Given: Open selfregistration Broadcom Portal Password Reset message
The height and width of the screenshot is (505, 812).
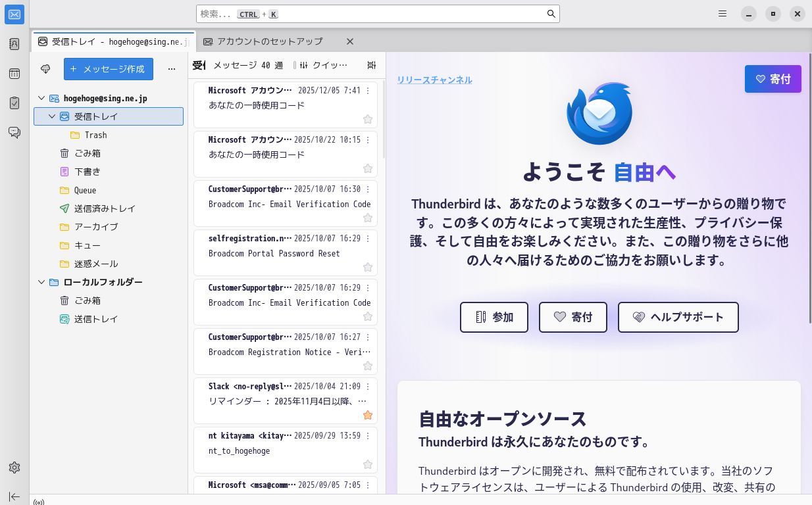Looking at the screenshot, I should (286, 252).
